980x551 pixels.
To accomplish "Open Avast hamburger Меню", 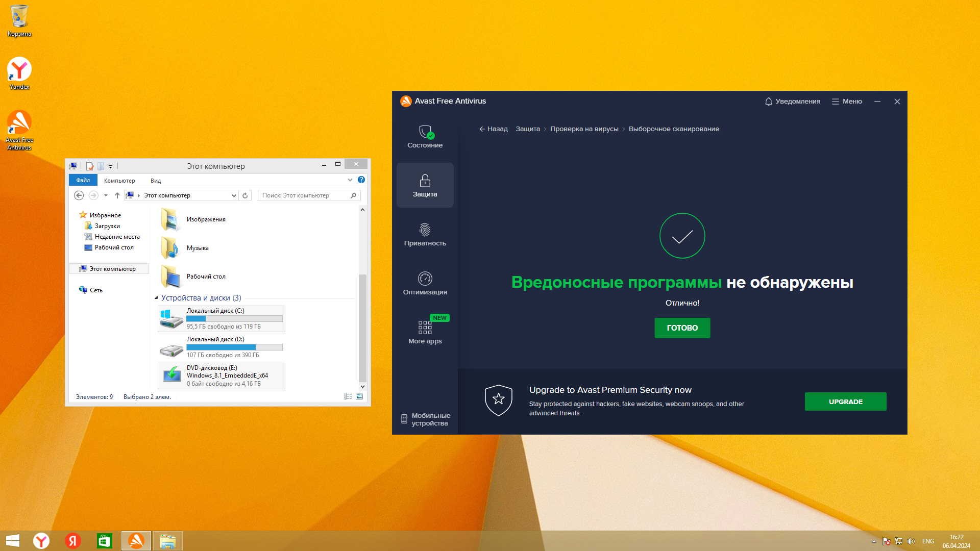I will (x=847, y=102).
